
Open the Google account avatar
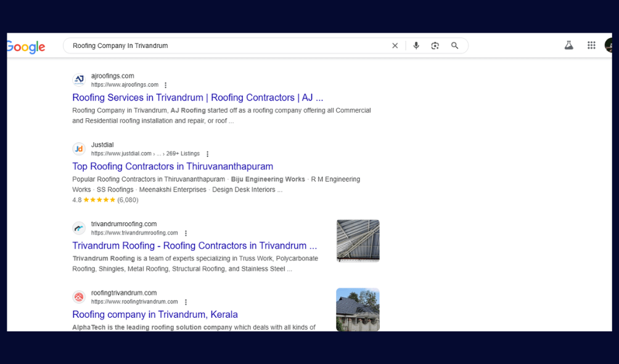click(609, 45)
